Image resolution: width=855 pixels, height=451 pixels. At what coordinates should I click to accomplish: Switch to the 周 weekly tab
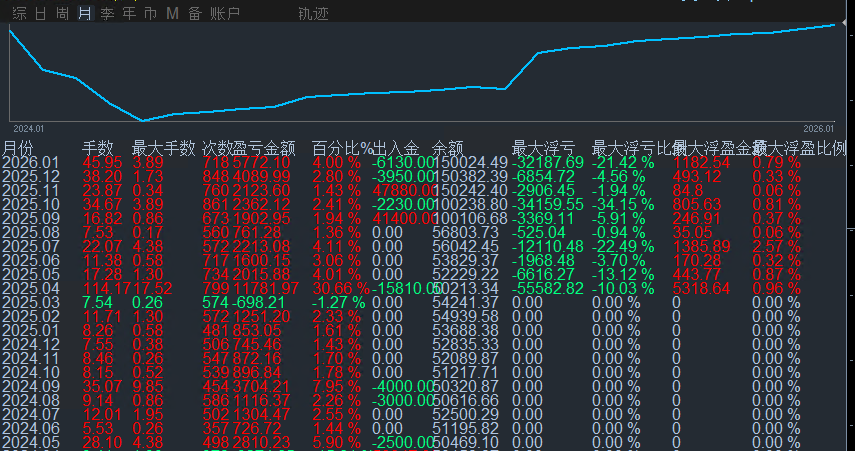tap(63, 14)
